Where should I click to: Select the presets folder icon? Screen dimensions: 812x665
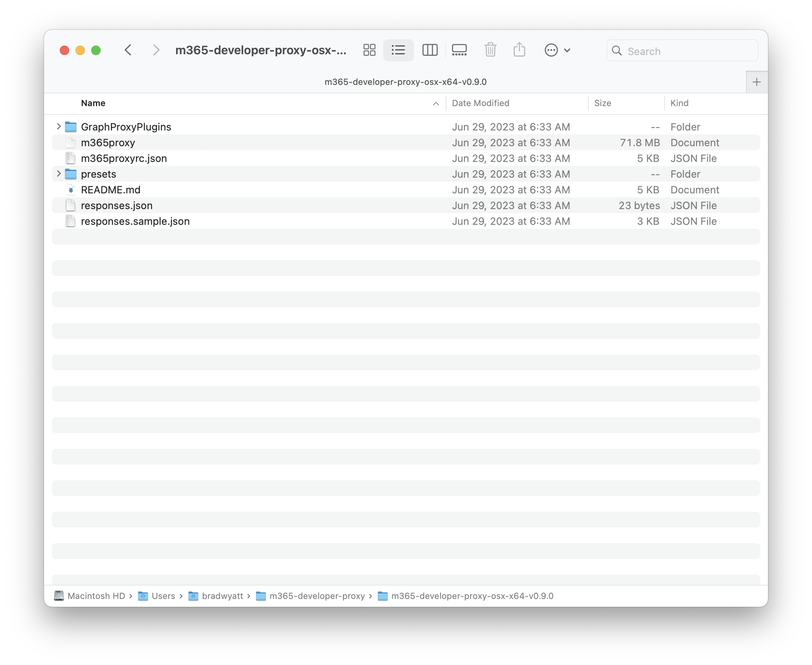pyautogui.click(x=71, y=174)
